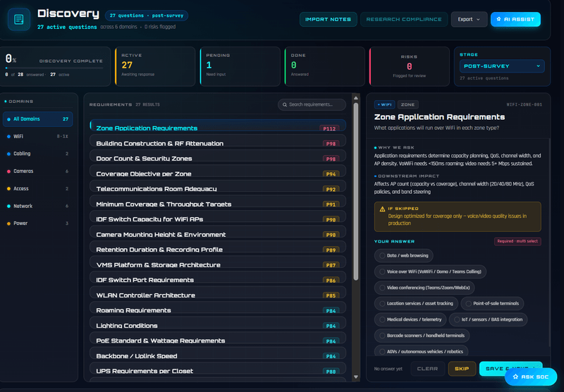Click the Clear answer button
The width and height of the screenshot is (564, 392).
427,369
